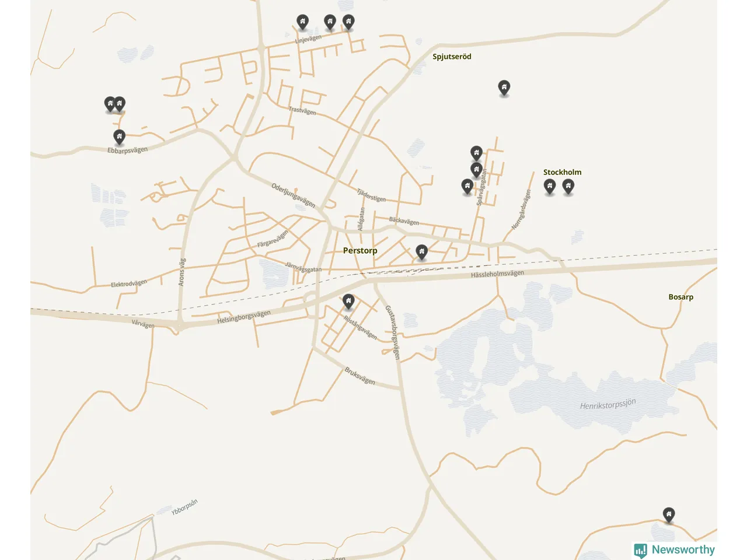Select the middle house marker above Linjevägen
Screen dimensions: 747x560
pos(330,22)
